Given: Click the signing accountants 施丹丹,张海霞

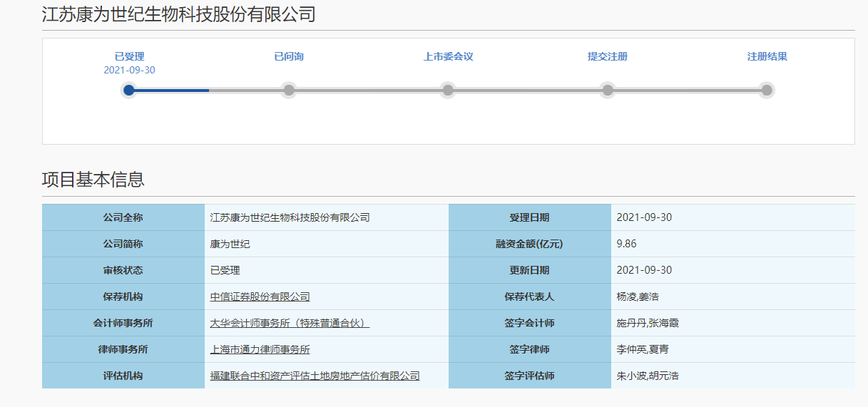Looking at the screenshot, I should tap(648, 323).
